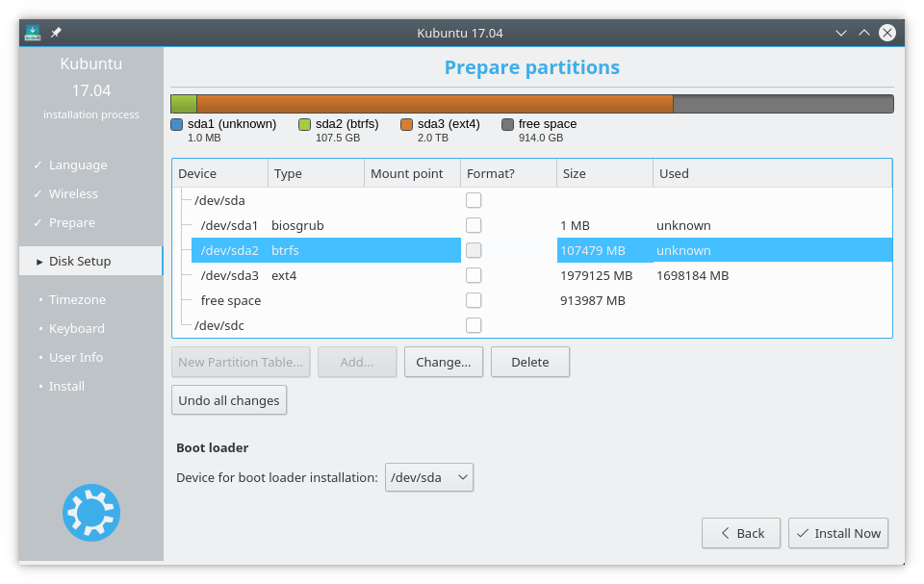Sort by the Device column header
The image size is (924, 584).
[x=220, y=173]
